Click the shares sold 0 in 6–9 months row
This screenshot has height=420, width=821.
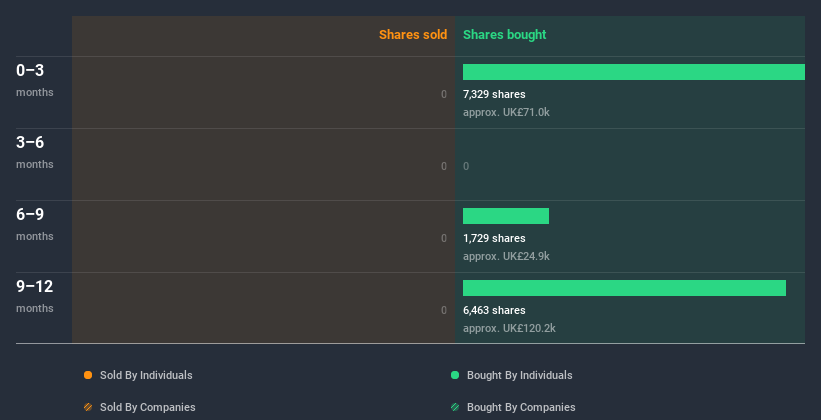point(444,238)
